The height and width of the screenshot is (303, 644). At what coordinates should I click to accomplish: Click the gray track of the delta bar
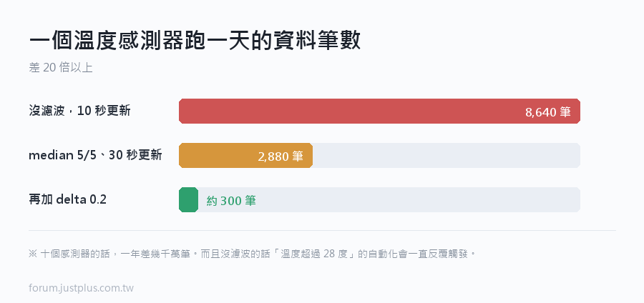pos(389,199)
